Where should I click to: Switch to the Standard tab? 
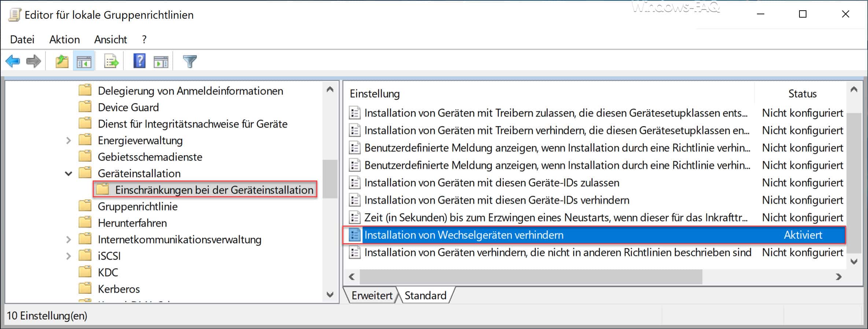pyautogui.click(x=425, y=295)
